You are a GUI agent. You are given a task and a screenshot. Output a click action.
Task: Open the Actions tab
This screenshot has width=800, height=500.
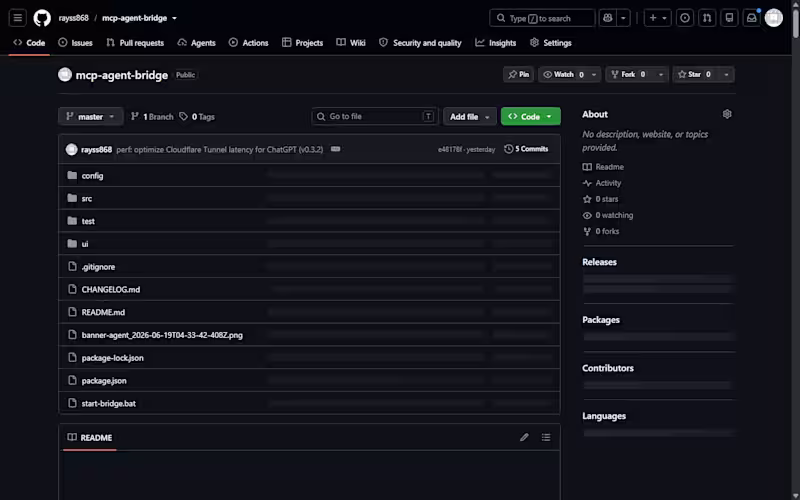click(248, 43)
